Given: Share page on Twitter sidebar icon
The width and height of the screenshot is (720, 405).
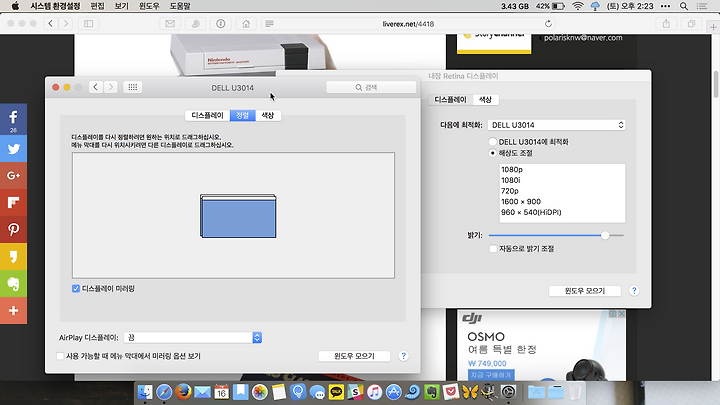Looking at the screenshot, I should 13,149.
